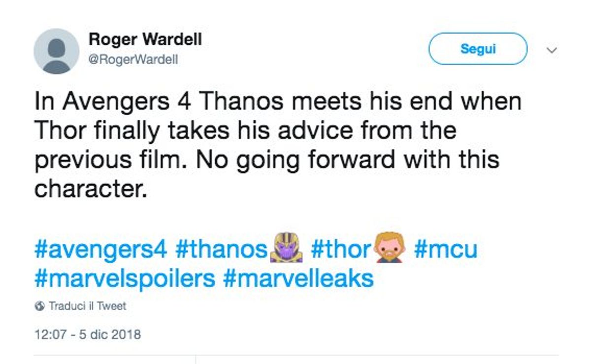591x364 pixels.
Task: Click Roger Wardell's profile avatar
Action: pyautogui.click(x=56, y=51)
